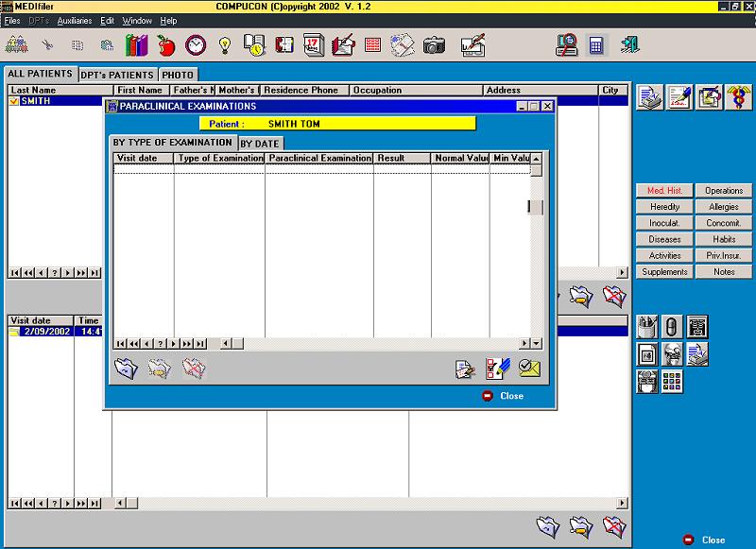Viewport: 756px width, 549px height.
Task: Open the red apple toolbar icon
Action: [x=166, y=45]
